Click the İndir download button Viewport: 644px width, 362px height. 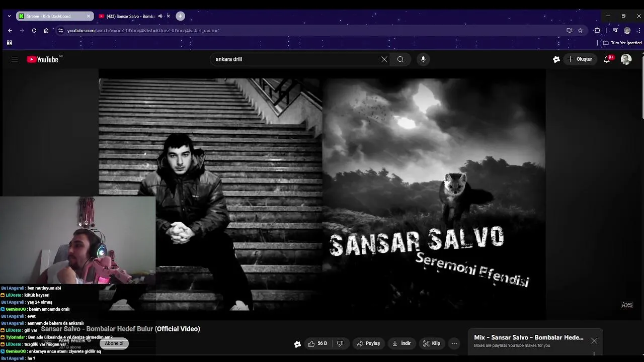click(x=401, y=343)
